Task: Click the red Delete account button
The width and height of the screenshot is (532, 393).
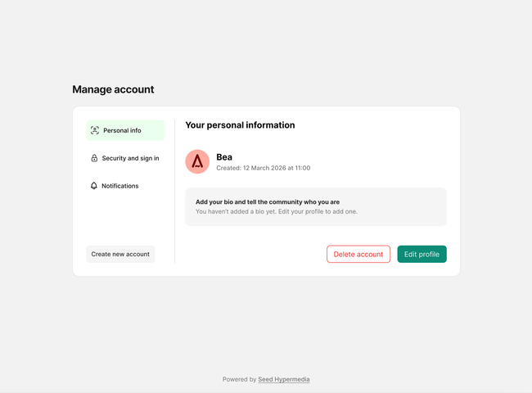Action: [x=358, y=254]
